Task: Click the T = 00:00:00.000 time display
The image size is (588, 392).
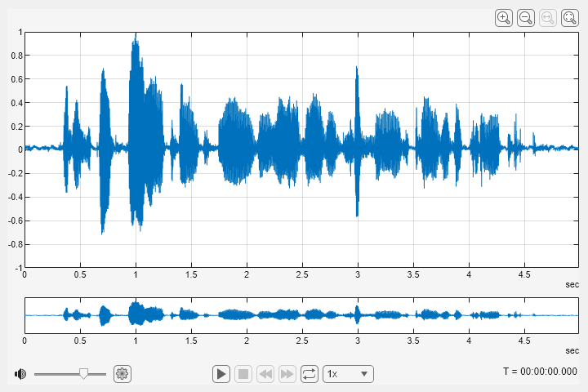Action: pos(540,372)
